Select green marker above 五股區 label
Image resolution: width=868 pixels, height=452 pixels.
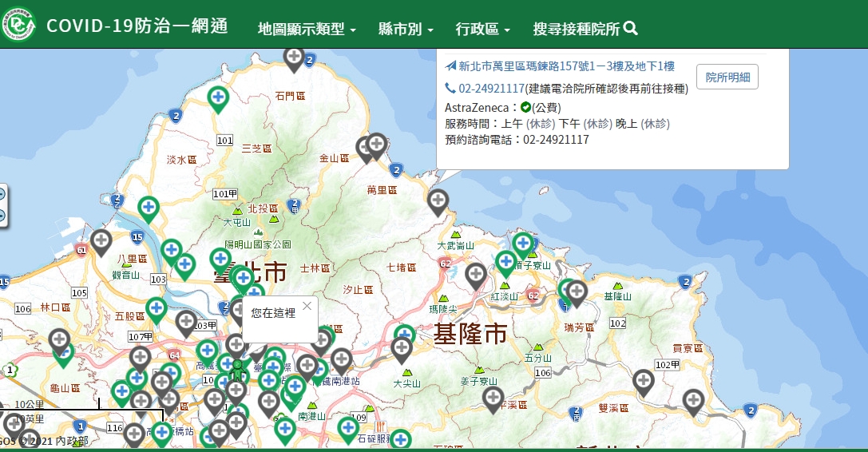pos(157,311)
